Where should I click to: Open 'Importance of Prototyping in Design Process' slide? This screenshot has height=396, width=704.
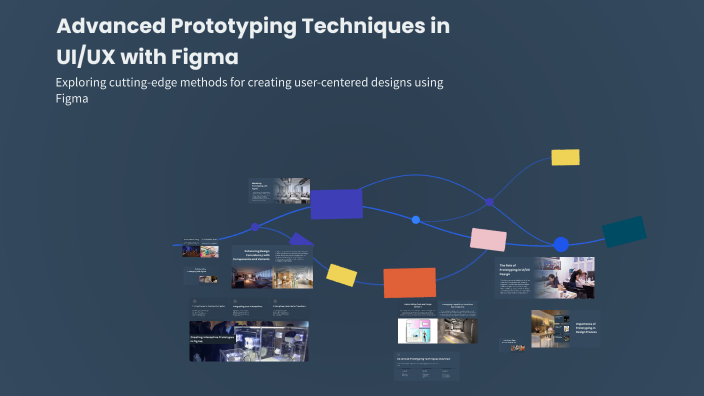point(566,329)
